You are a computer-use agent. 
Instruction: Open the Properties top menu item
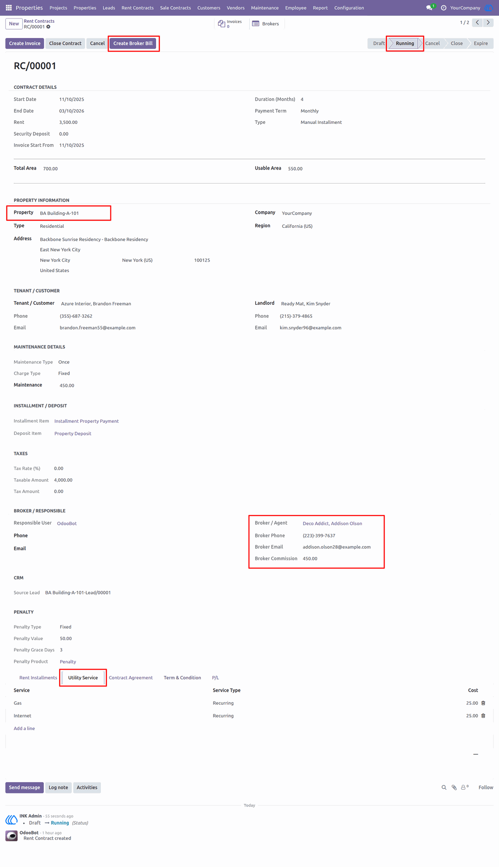(x=85, y=8)
